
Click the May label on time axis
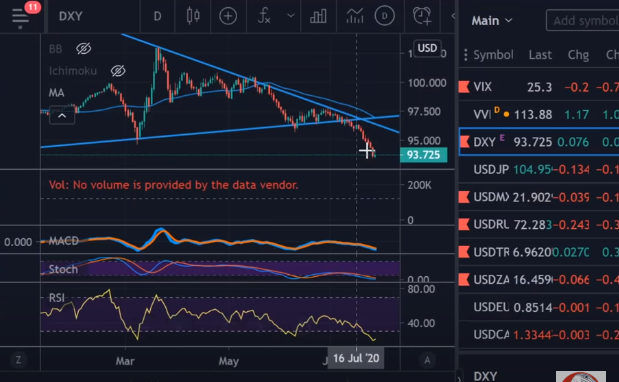pos(229,361)
